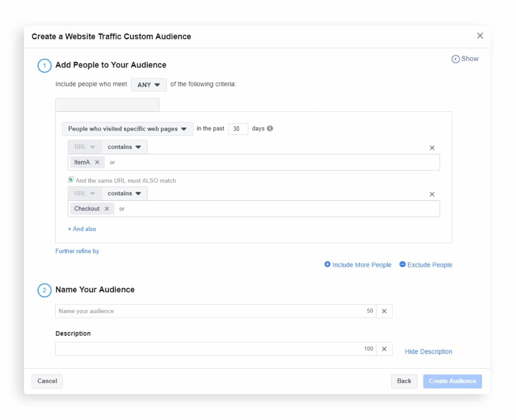Clear the audience name field
Image resolution: width=516 pixels, height=420 pixels.
[x=384, y=311]
